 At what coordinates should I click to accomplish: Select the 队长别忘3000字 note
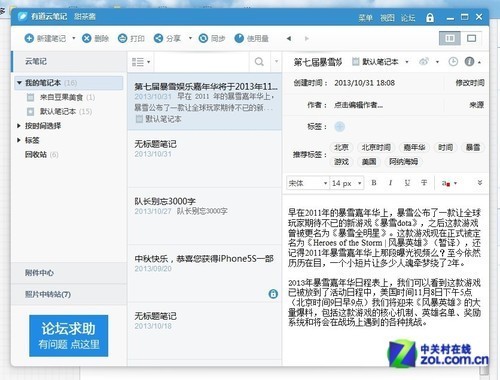coord(204,216)
